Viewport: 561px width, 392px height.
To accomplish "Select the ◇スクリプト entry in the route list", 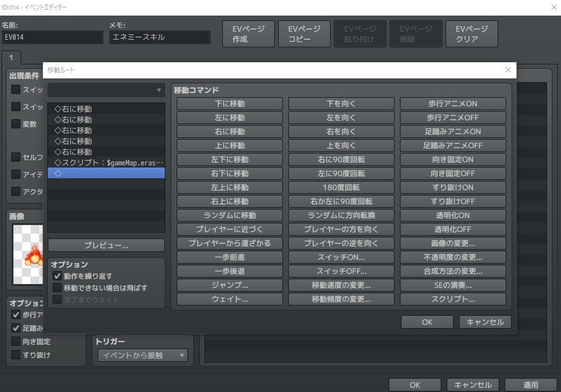I will pos(106,162).
